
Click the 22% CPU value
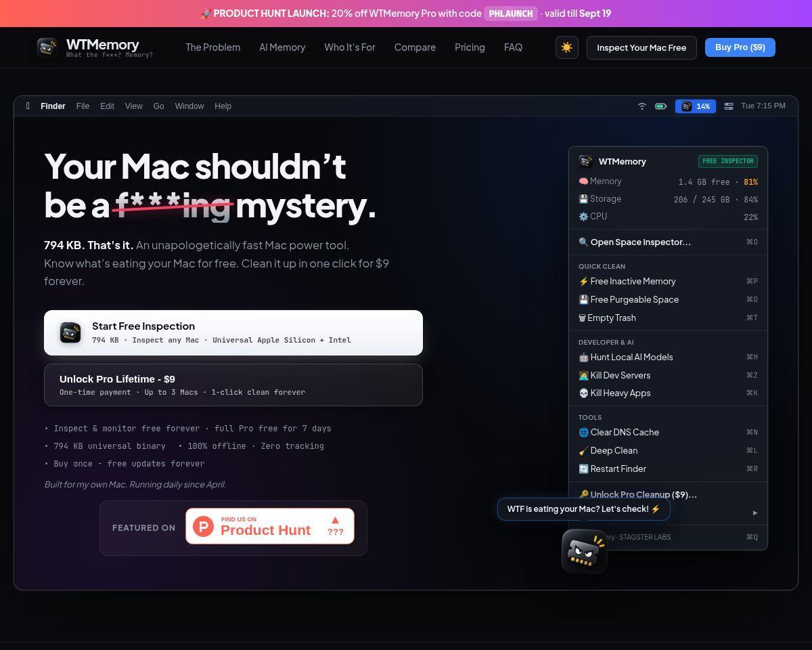[x=750, y=217]
